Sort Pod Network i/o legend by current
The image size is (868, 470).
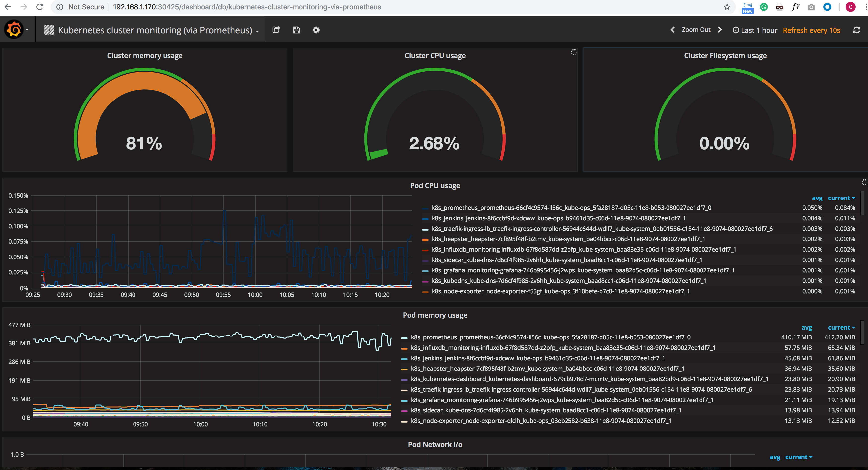click(799, 457)
